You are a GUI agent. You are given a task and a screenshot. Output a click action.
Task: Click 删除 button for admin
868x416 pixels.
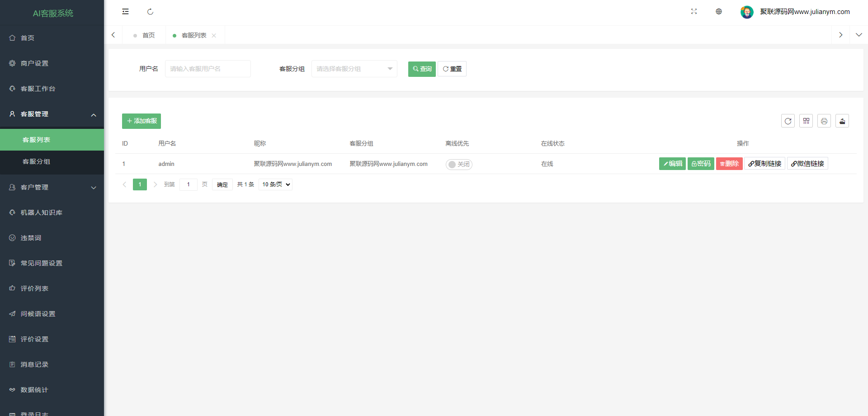pyautogui.click(x=729, y=164)
